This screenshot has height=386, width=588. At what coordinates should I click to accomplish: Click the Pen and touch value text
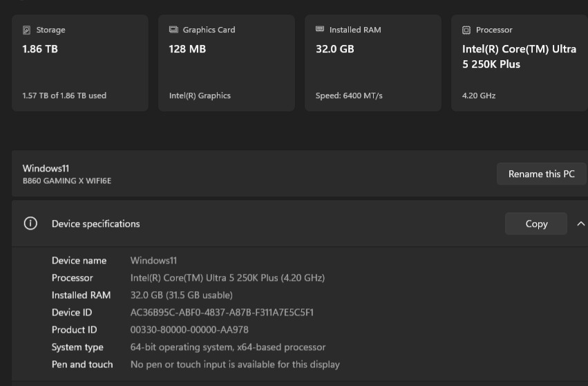click(235, 365)
